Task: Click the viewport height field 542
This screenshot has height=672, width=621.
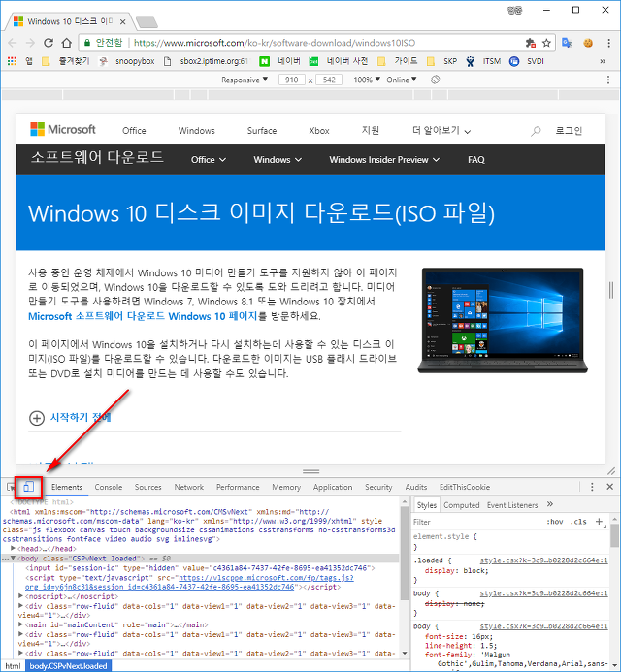Action: coord(329,80)
